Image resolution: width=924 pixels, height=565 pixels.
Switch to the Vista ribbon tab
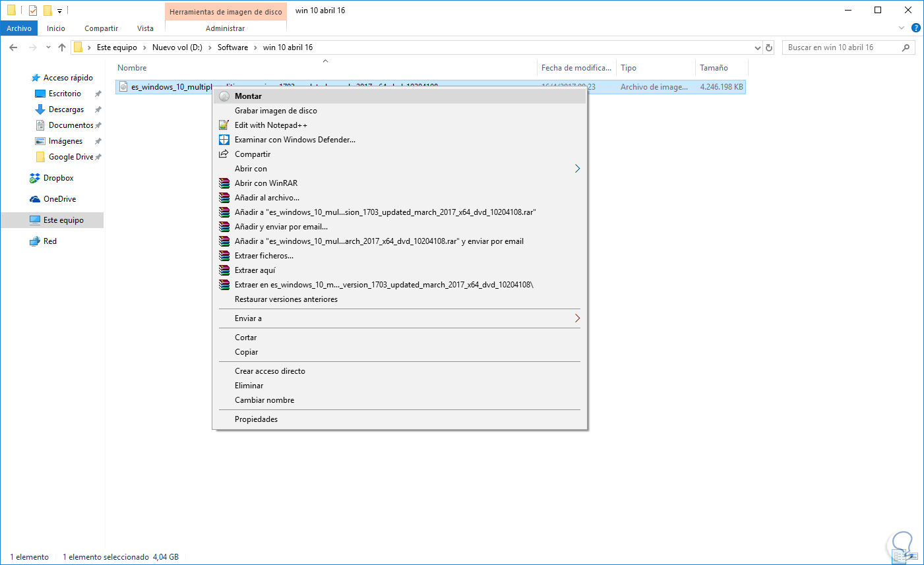click(x=145, y=28)
